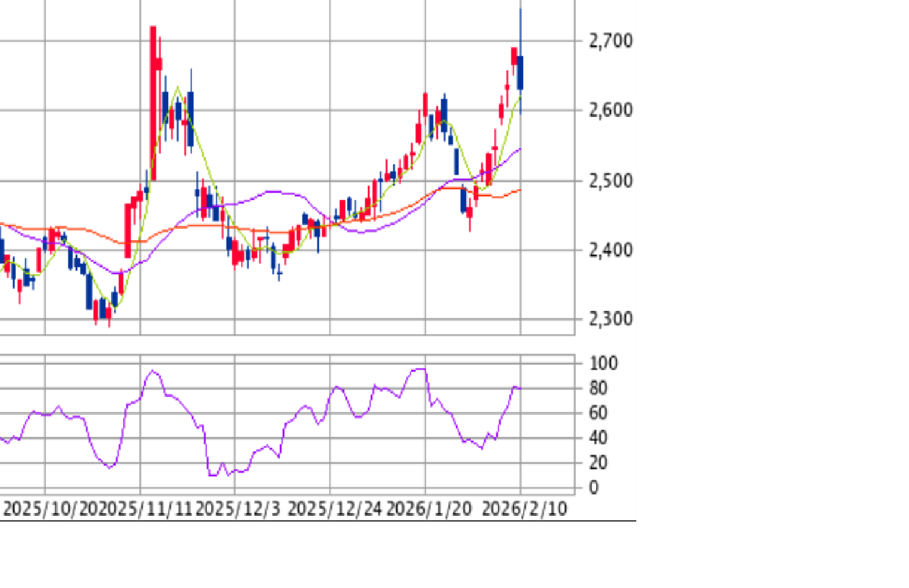Click the 2,400 price axis label

click(x=610, y=250)
